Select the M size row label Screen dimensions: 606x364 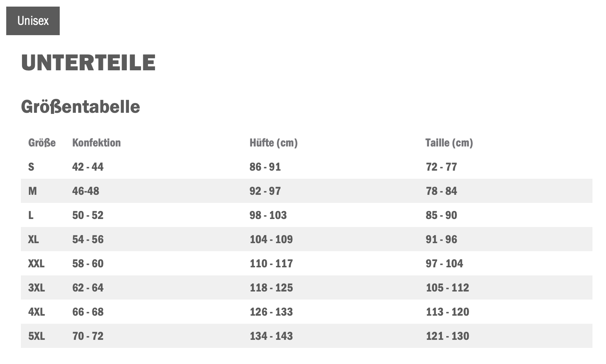(33, 191)
